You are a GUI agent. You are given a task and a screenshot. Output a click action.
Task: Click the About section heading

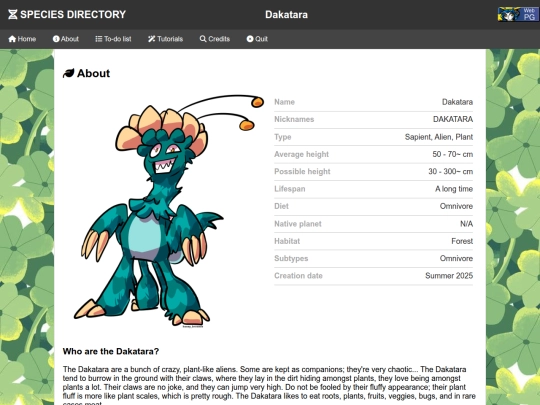pos(93,73)
